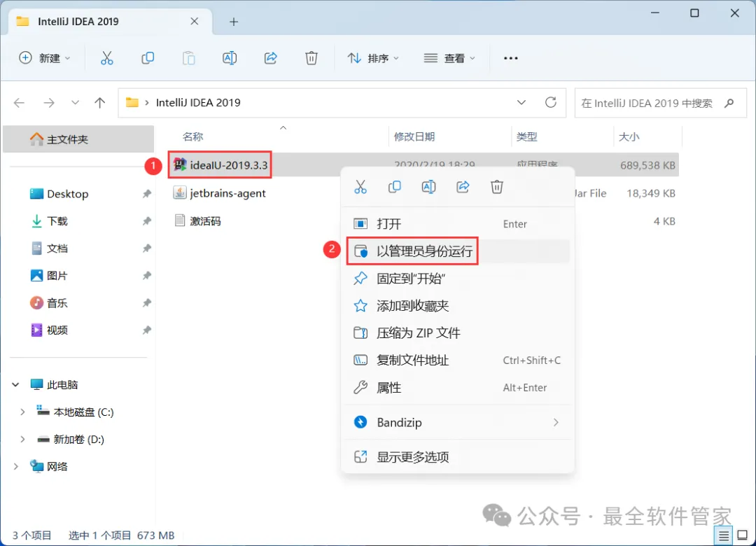The image size is (756, 546).
Task: Add a new tab with the plus button
Action: [x=233, y=22]
